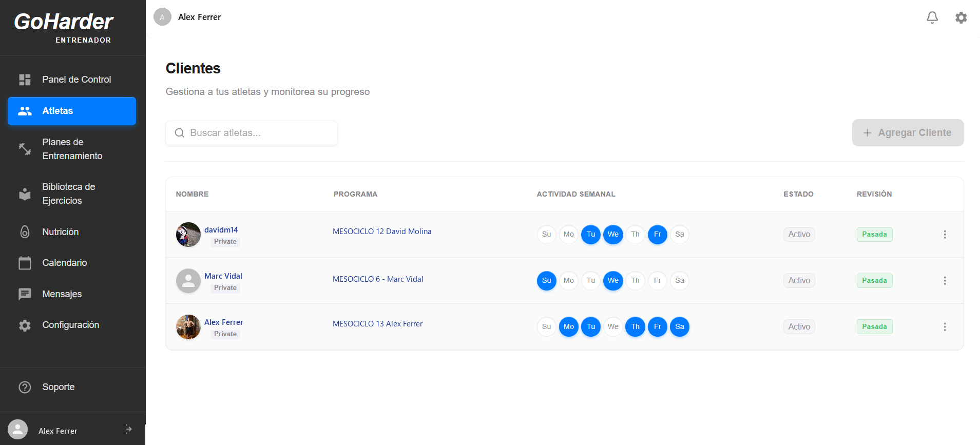Click the header avatar letter A
The width and height of the screenshot is (980, 445).
(x=162, y=17)
